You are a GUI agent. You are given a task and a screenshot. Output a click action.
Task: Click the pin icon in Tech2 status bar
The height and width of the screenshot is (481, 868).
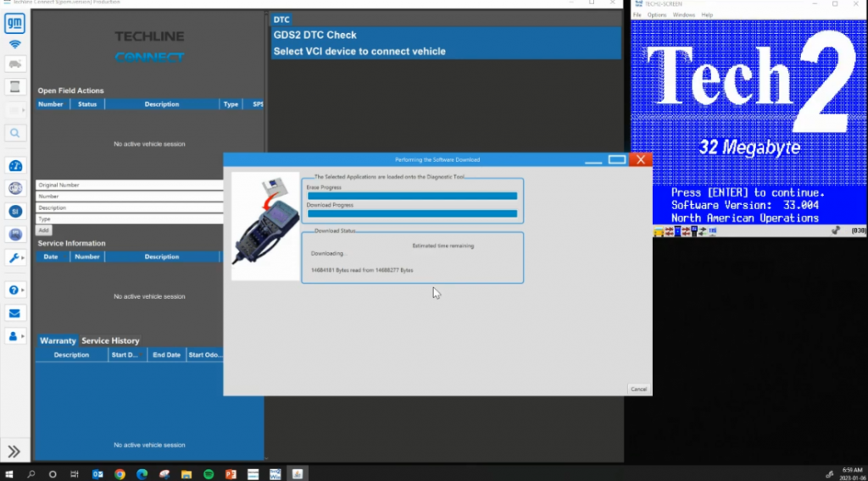click(835, 230)
